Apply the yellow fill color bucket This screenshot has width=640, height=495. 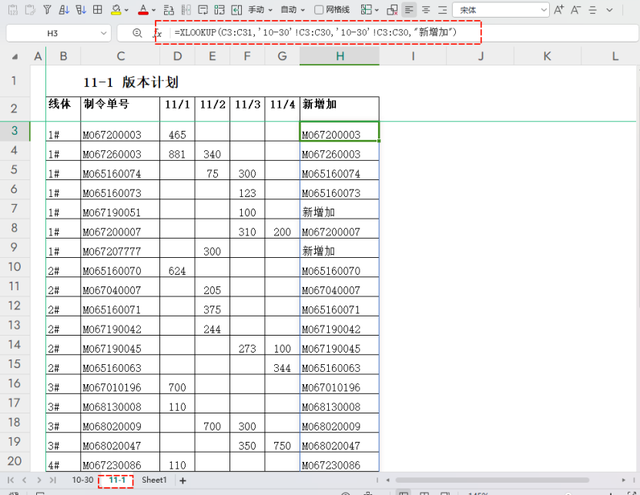[x=116, y=9]
